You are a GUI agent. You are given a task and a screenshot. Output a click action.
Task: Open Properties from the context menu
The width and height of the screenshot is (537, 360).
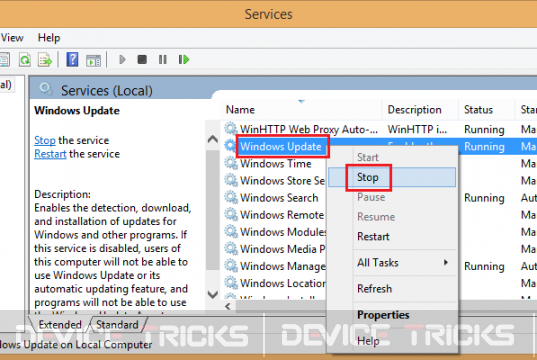point(383,314)
